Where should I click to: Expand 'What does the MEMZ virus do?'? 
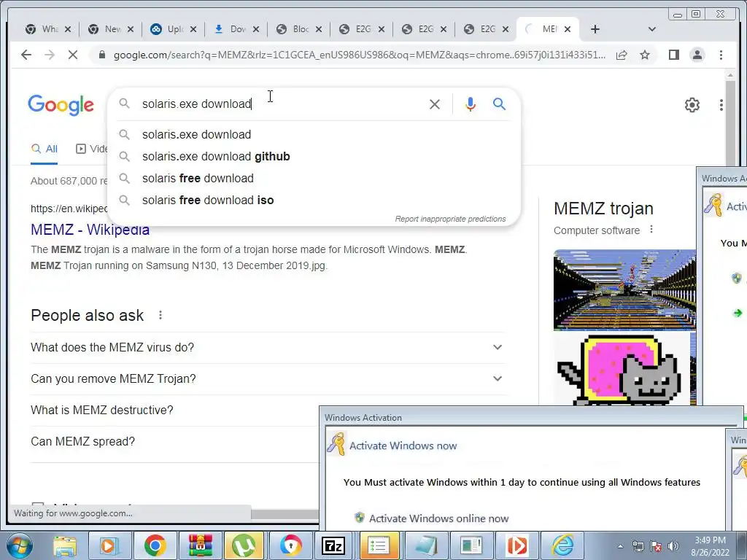click(268, 348)
